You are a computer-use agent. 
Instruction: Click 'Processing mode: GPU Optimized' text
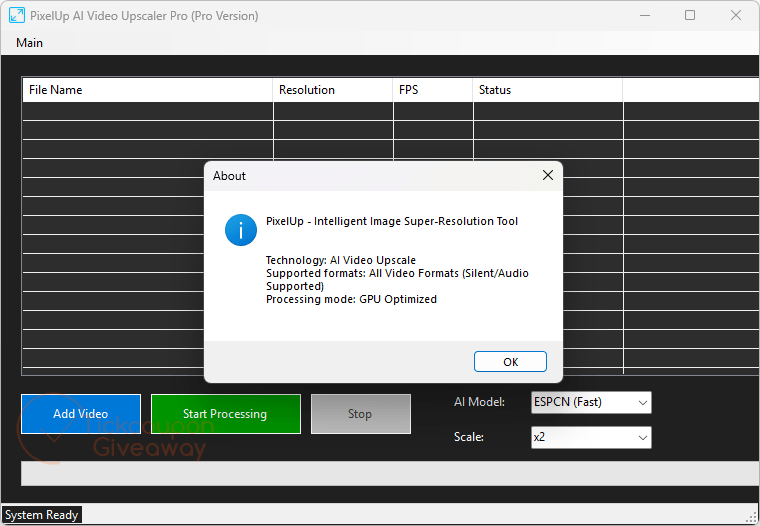point(351,300)
